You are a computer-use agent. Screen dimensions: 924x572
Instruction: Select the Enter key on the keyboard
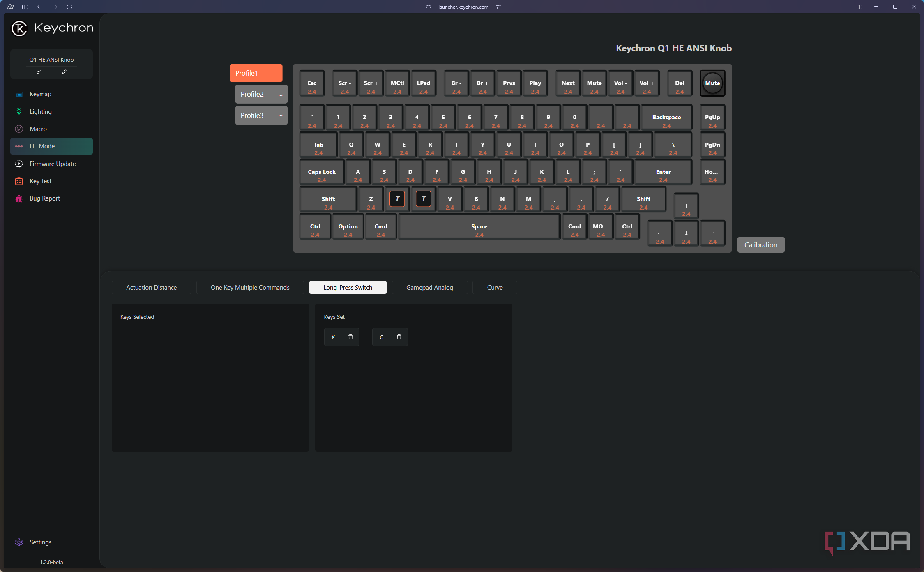pos(663,173)
